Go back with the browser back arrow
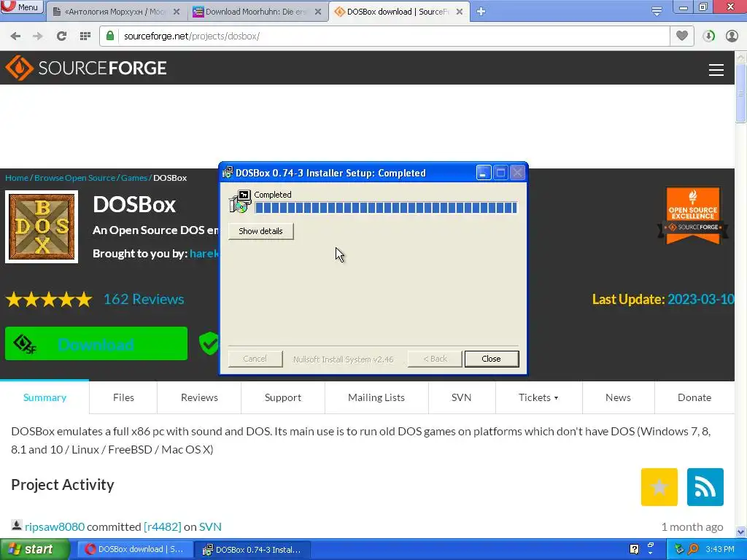Viewport: 747px width, 560px height. (x=15, y=36)
